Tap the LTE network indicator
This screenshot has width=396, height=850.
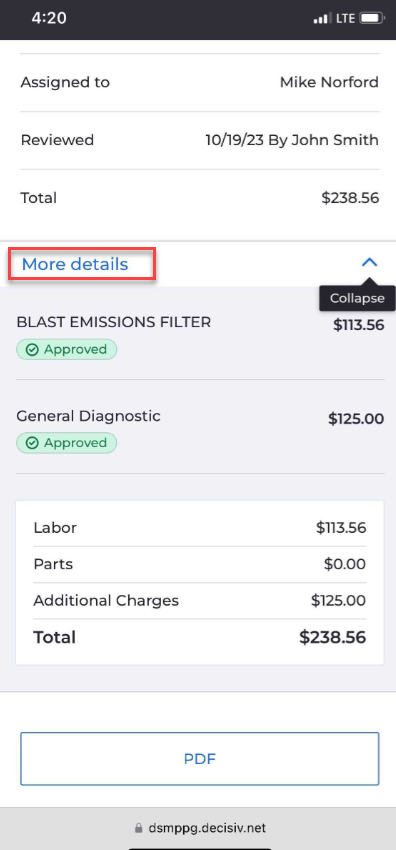pyautogui.click(x=345, y=18)
